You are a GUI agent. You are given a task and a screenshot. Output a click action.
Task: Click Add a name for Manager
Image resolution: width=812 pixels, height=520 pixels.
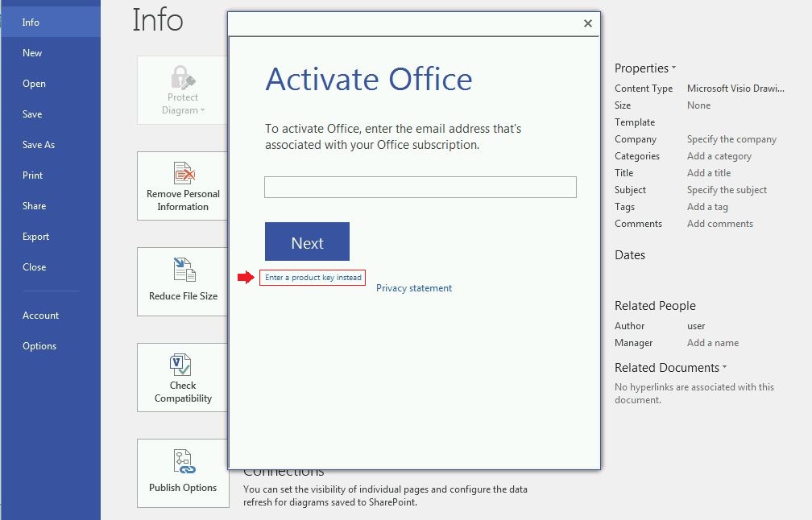713,343
